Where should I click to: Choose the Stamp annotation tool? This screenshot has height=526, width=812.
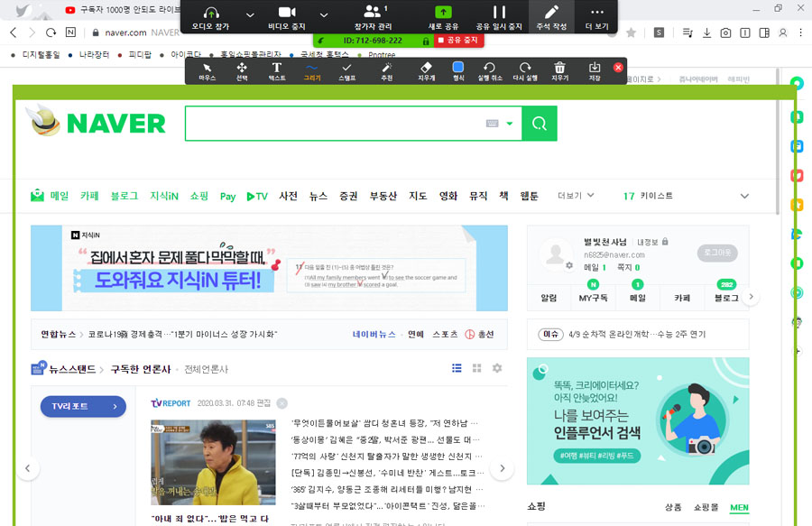(x=346, y=71)
